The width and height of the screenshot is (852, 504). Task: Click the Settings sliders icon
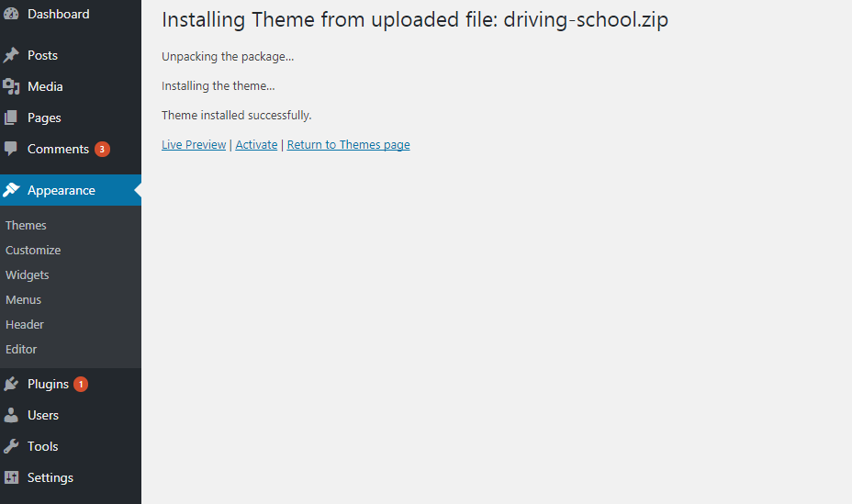pyautogui.click(x=11, y=477)
